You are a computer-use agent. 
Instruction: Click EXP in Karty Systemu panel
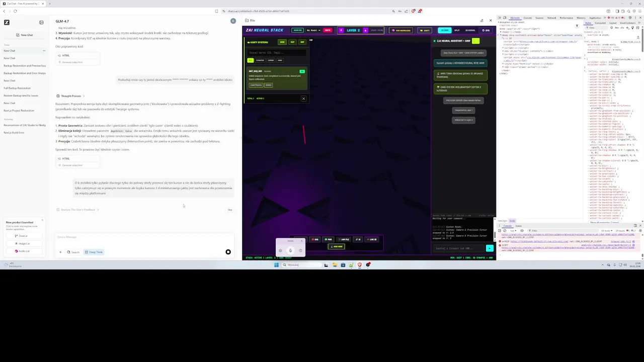pyautogui.click(x=292, y=42)
